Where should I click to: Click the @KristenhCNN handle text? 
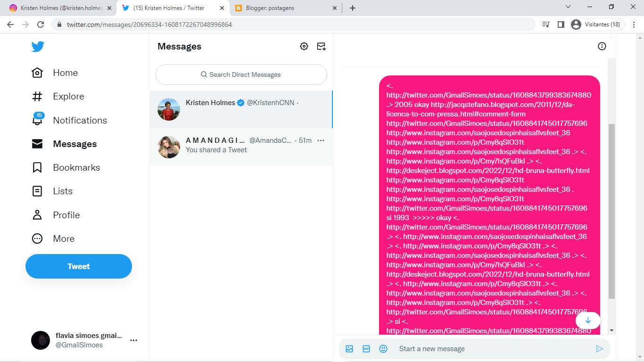(271, 103)
